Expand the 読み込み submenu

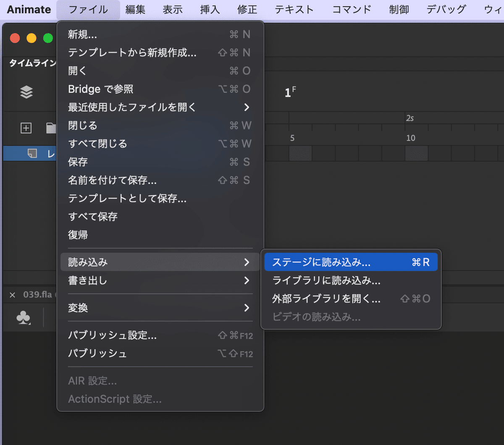160,262
